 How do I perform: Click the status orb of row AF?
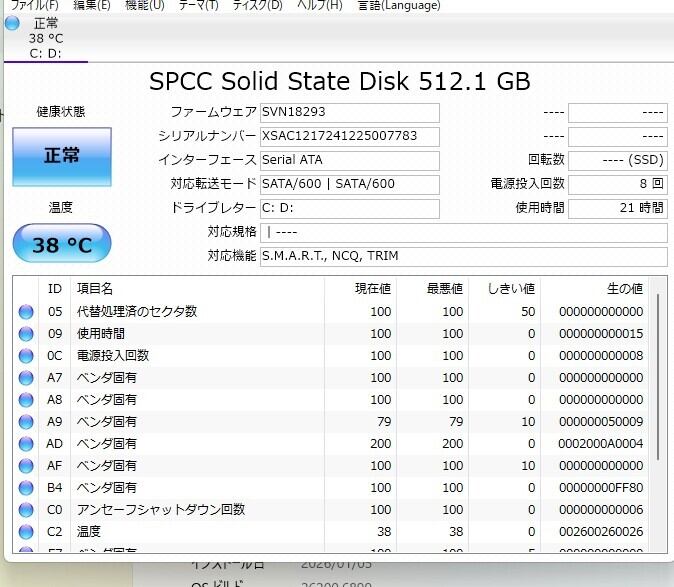click(x=26, y=466)
